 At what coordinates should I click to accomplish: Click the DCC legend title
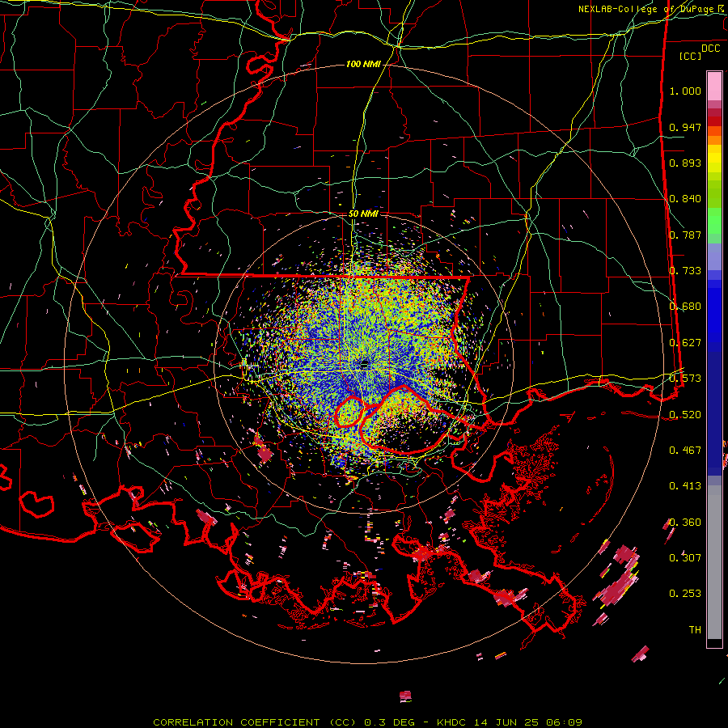[710, 49]
